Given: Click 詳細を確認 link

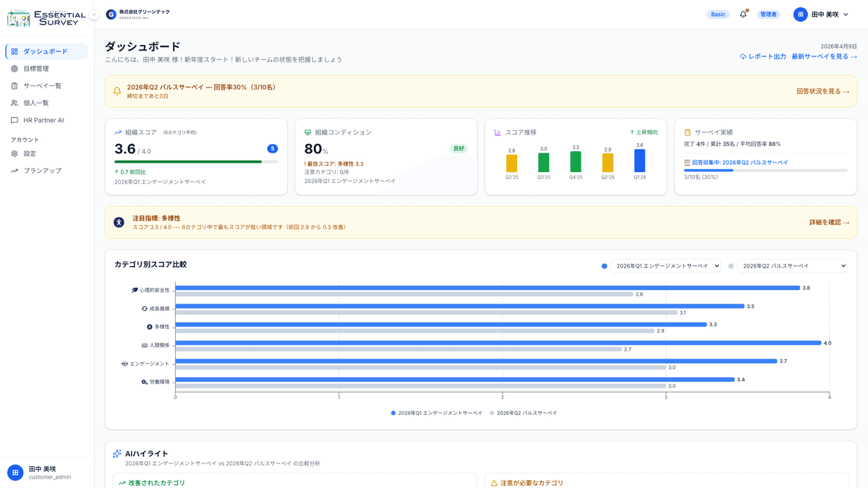Looking at the screenshot, I should pos(829,222).
